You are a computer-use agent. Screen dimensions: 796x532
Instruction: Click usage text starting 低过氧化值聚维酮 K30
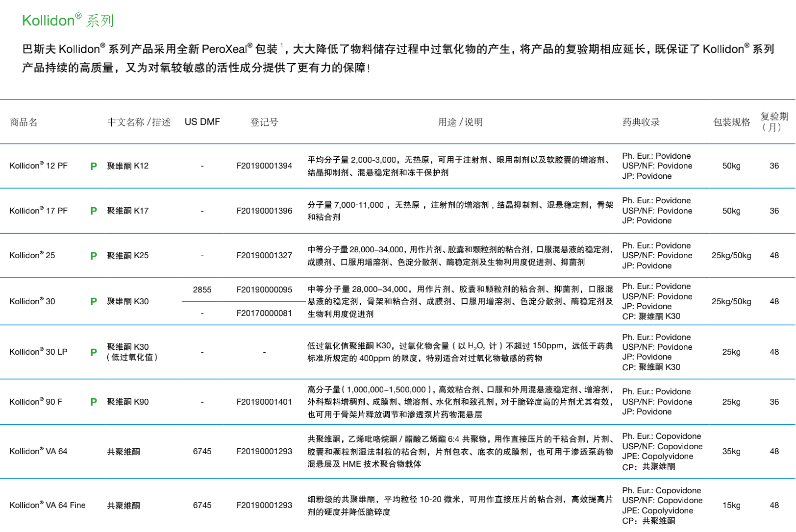click(460, 352)
